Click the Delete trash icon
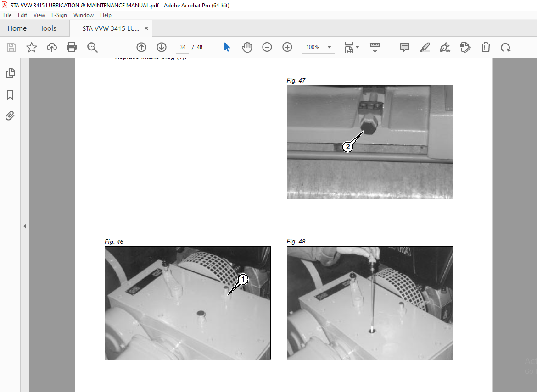Screen dimensions: 537x392 point(486,47)
